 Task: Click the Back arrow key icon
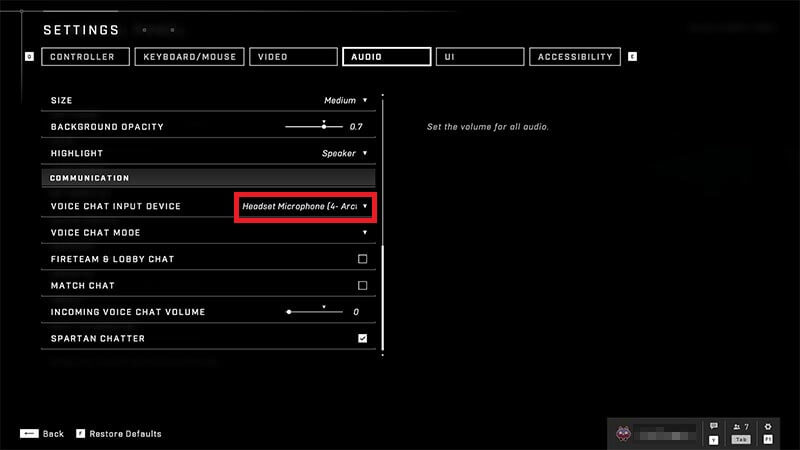29,434
